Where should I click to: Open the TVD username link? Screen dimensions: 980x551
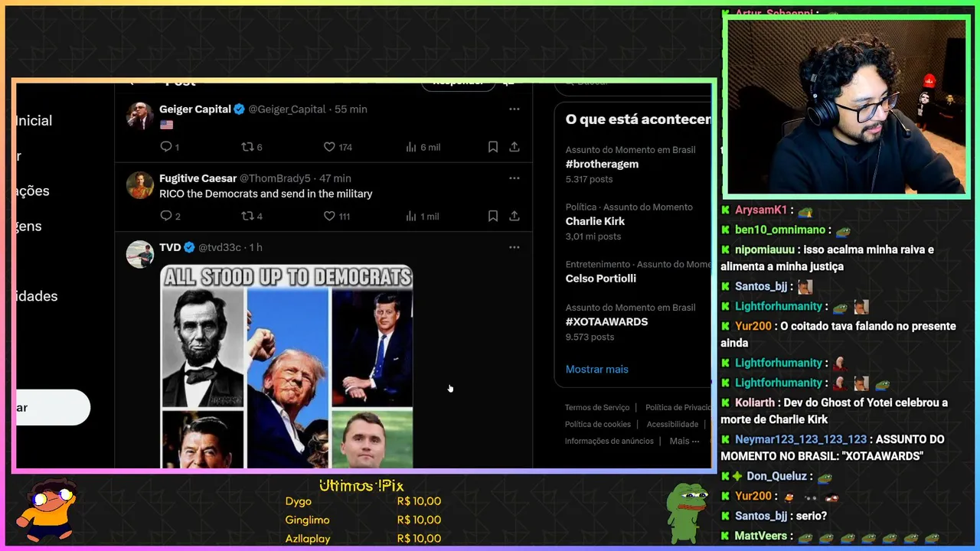(170, 247)
